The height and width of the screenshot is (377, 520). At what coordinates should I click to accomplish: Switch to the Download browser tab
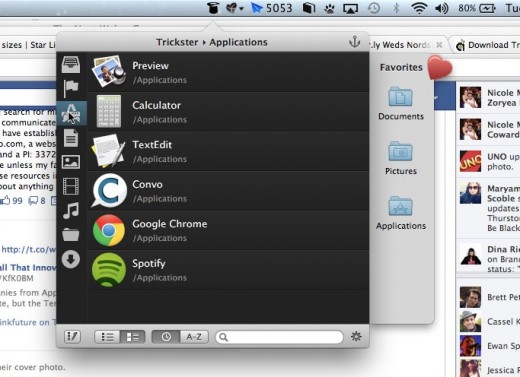pyautogui.click(x=486, y=45)
